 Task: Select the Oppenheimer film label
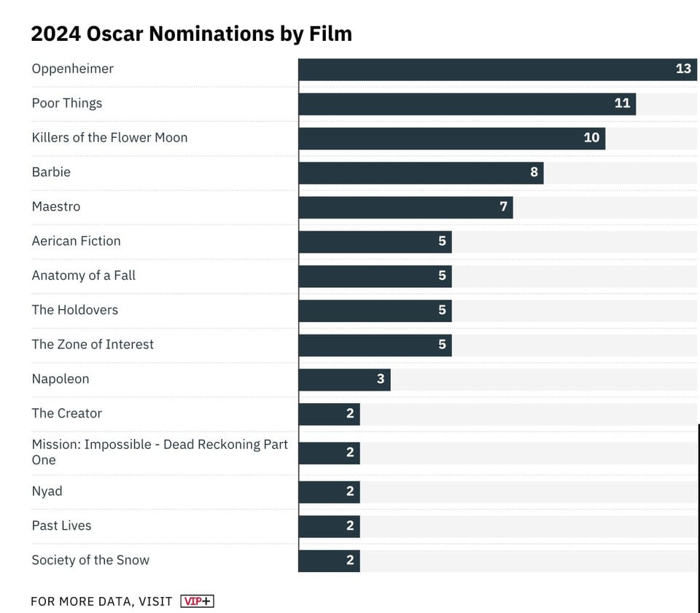point(72,69)
